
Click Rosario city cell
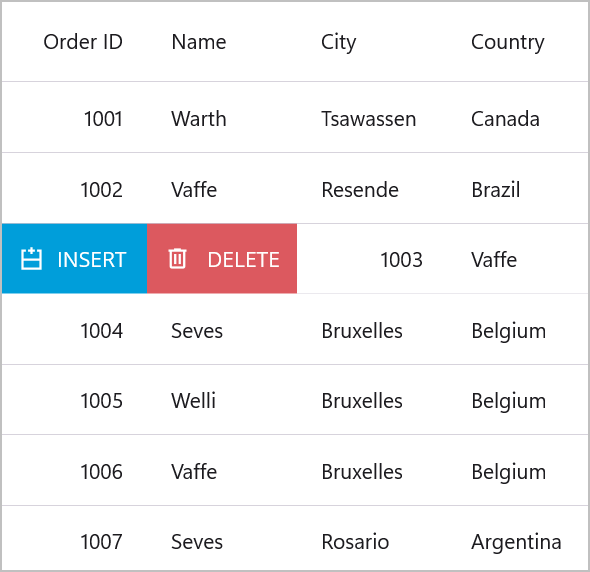pos(355,542)
